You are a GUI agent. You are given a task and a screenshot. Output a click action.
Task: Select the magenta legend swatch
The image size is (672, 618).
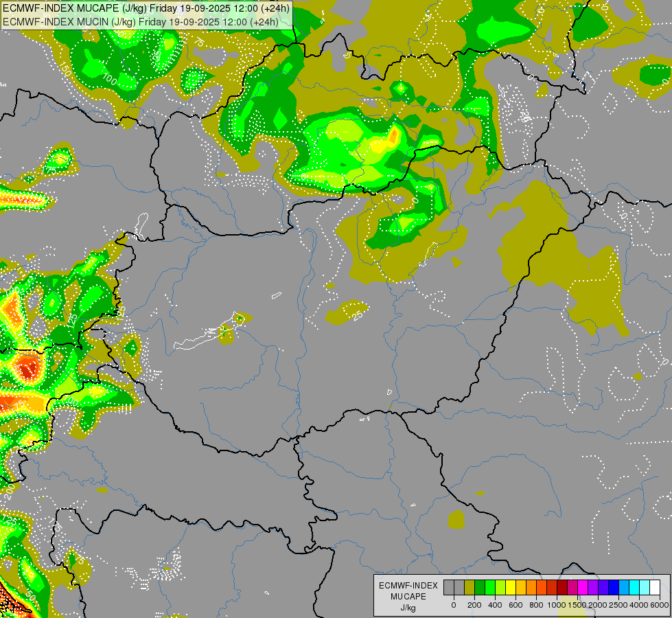pos(583,587)
